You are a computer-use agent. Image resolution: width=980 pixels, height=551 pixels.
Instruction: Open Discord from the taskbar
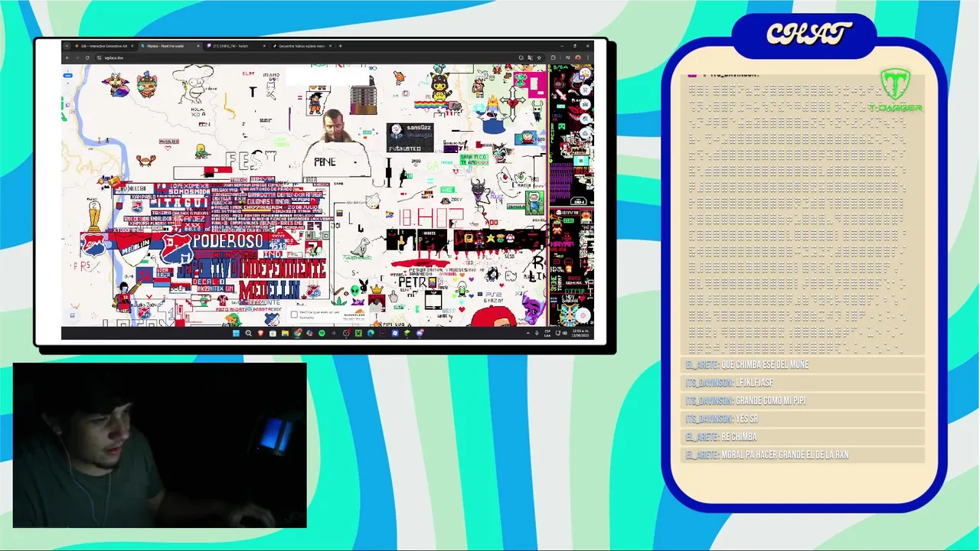pyautogui.click(x=420, y=334)
